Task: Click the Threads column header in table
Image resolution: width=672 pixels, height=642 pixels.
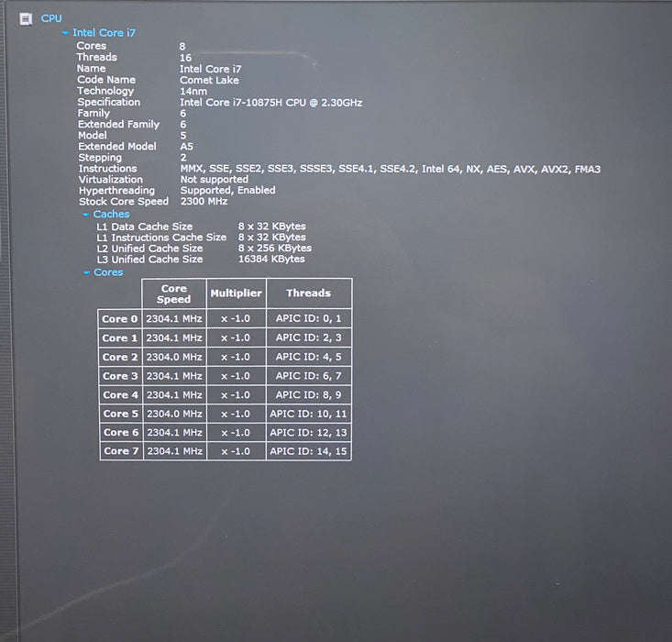Action: coord(309,293)
